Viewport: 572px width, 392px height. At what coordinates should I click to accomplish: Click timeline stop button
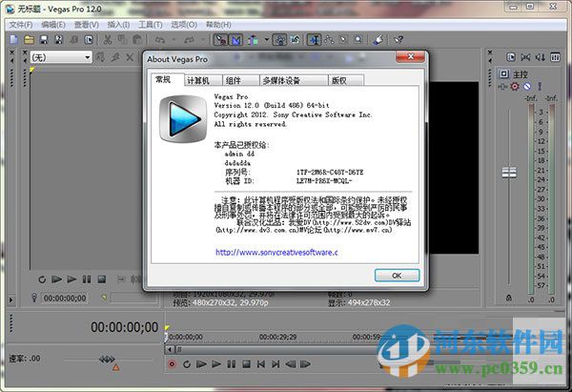pyautogui.click(x=246, y=364)
